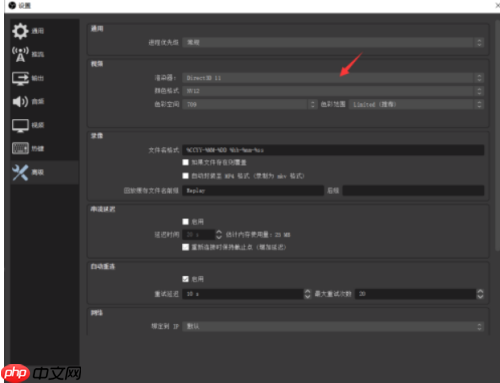Viewport: 500px width, 383px height.
Task: Click the delay time stepper arrows beside 20 s
Action: tap(219, 235)
